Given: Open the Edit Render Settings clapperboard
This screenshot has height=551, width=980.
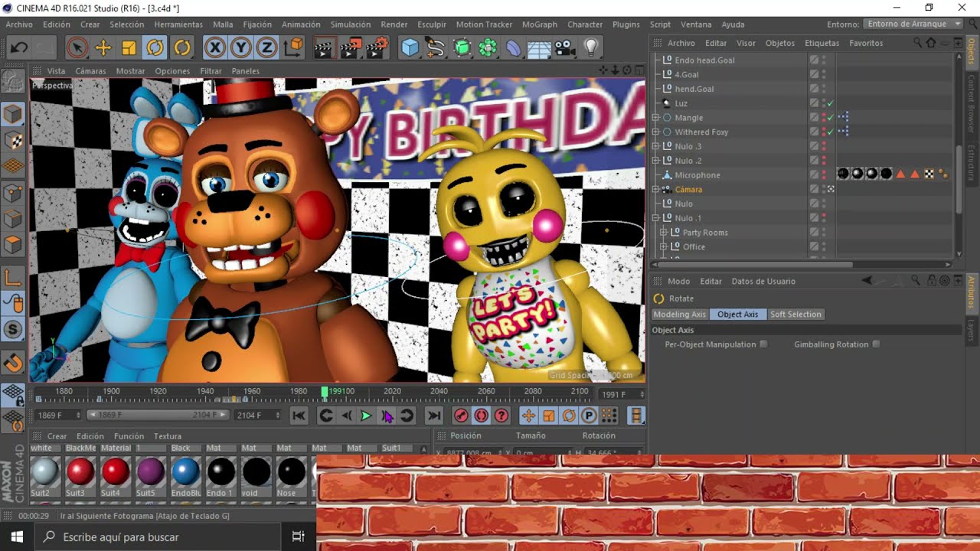Looking at the screenshot, I should (x=376, y=48).
